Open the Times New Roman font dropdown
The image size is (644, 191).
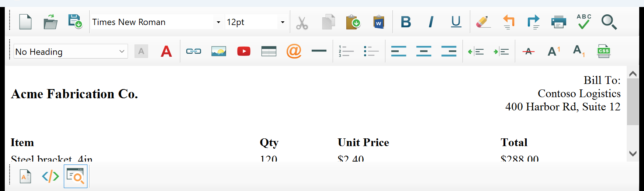point(218,22)
